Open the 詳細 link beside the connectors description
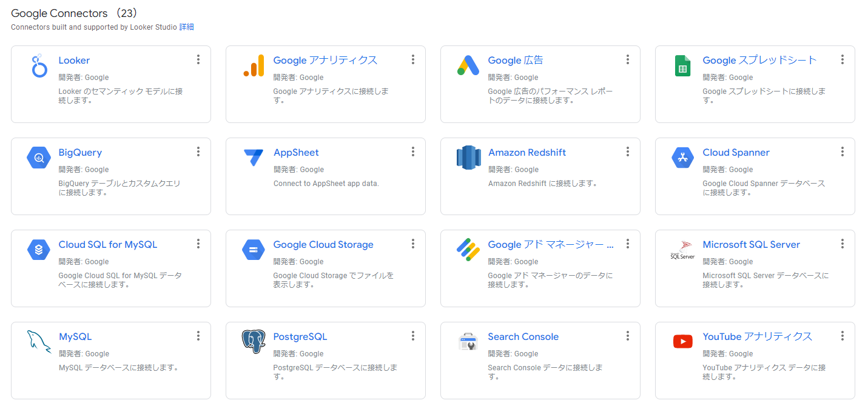 (186, 27)
